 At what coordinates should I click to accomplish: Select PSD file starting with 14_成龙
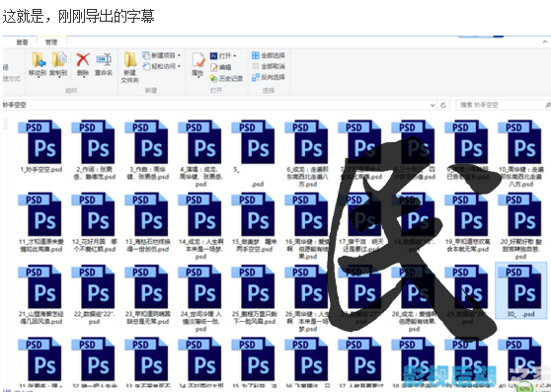[201, 226]
